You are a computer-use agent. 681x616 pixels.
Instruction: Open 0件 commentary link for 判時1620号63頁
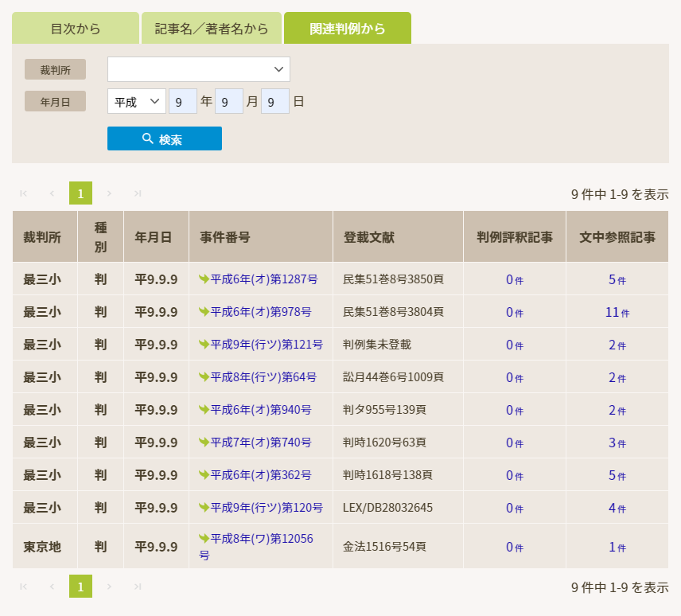(x=515, y=443)
